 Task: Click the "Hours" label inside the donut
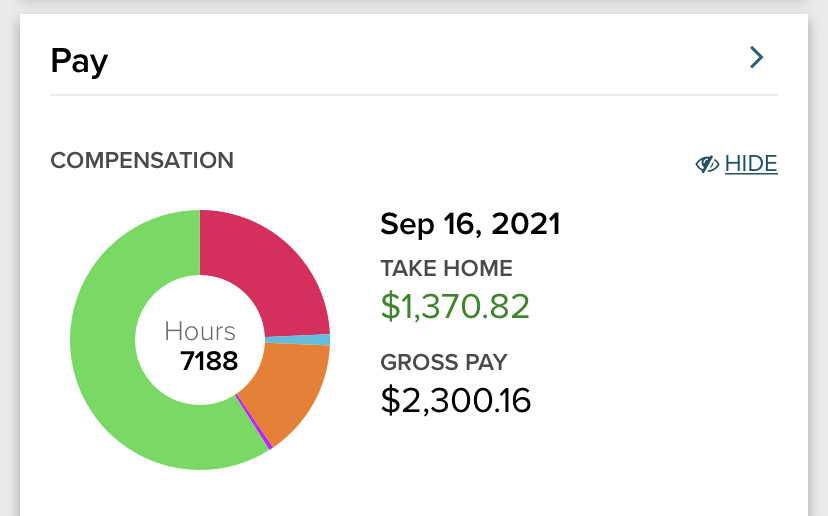(200, 331)
